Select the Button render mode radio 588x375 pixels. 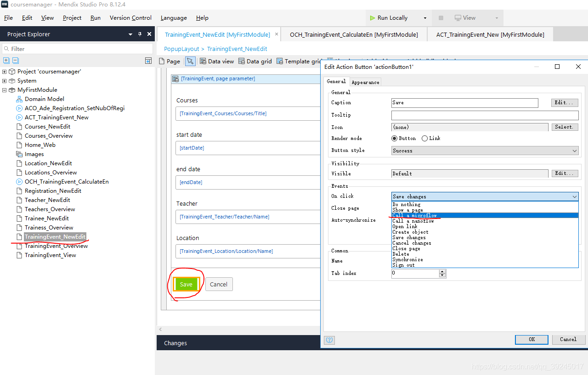click(394, 138)
